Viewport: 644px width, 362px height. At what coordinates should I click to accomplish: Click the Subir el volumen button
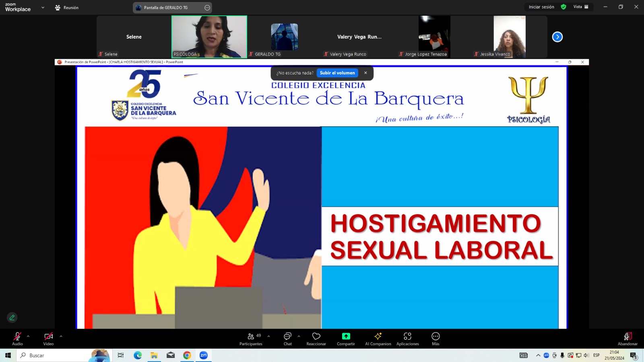337,73
